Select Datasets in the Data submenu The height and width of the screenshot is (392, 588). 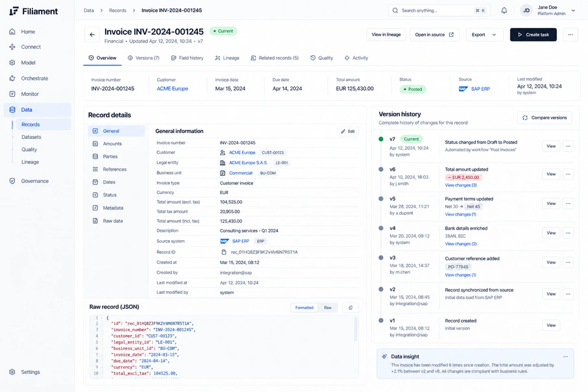click(x=31, y=137)
